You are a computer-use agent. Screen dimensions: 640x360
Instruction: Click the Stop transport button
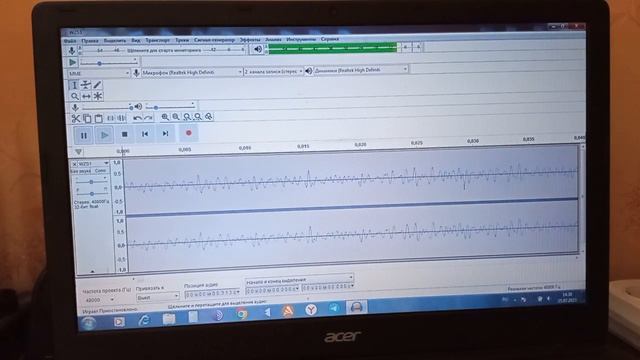pyautogui.click(x=124, y=134)
